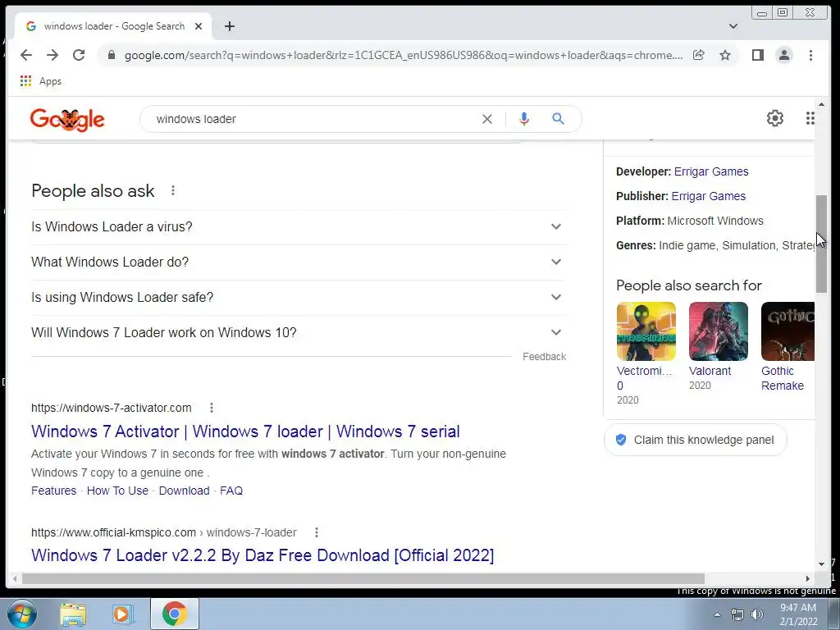Open Windows 7 Activator result title
This screenshot has height=630, width=840.
pos(245,431)
